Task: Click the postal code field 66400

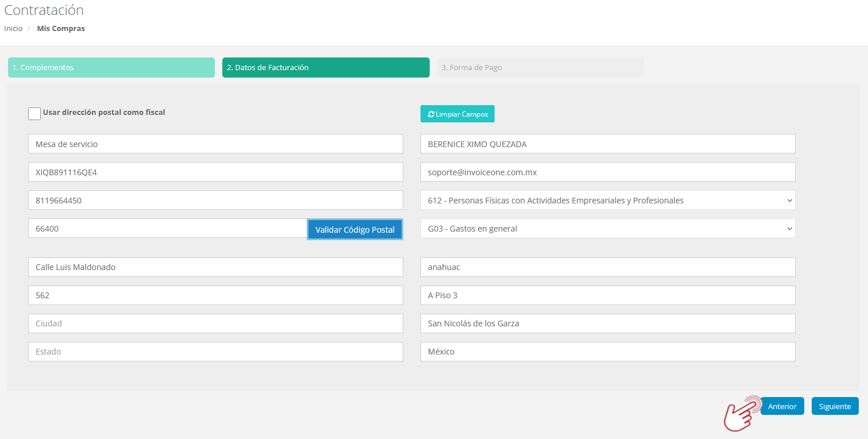Action: coord(167,229)
